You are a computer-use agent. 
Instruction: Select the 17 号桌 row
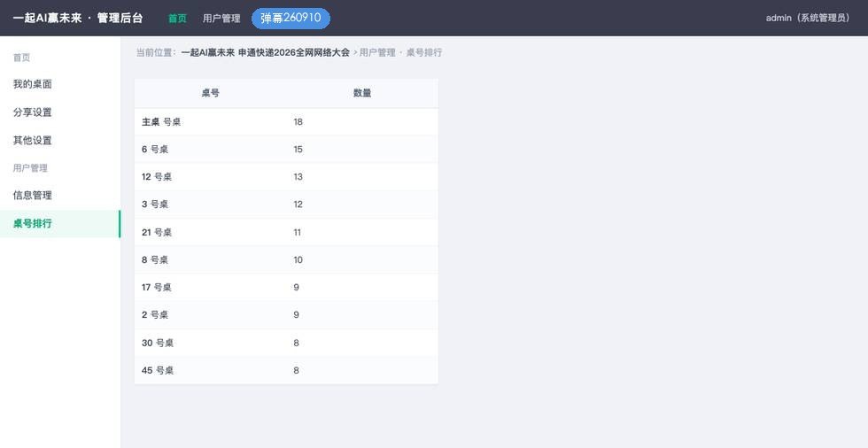coord(286,288)
